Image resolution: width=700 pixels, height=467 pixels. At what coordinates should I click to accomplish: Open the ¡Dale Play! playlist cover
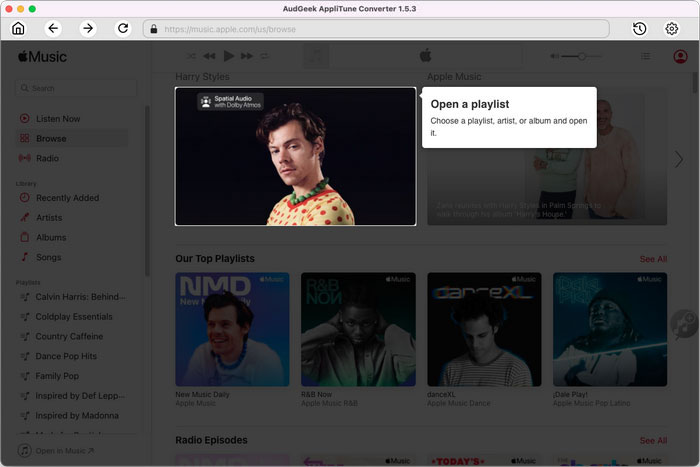point(610,329)
